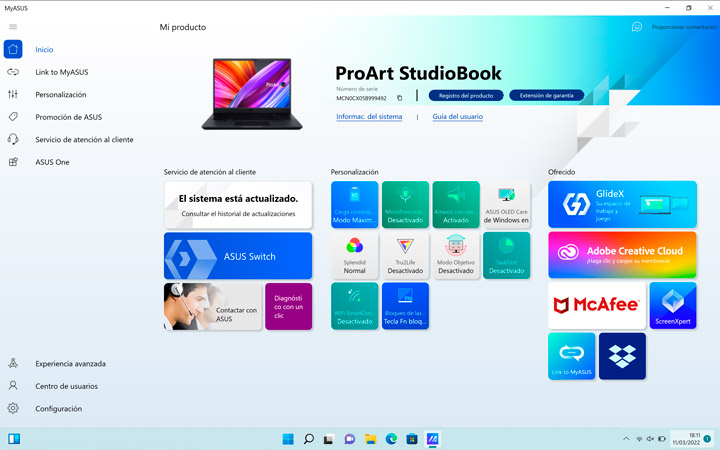Viewport: 720px width, 450px height.
Task: Click the volume icon in system tray
Action: (650, 439)
